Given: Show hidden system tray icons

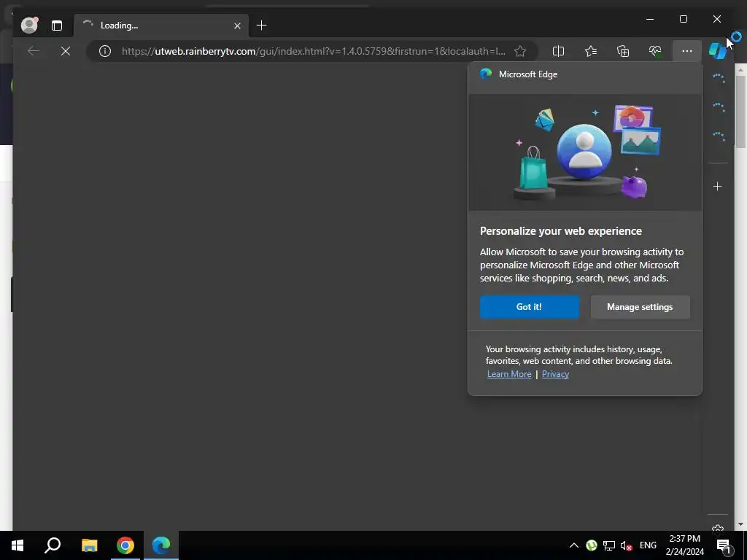Looking at the screenshot, I should point(574,545).
